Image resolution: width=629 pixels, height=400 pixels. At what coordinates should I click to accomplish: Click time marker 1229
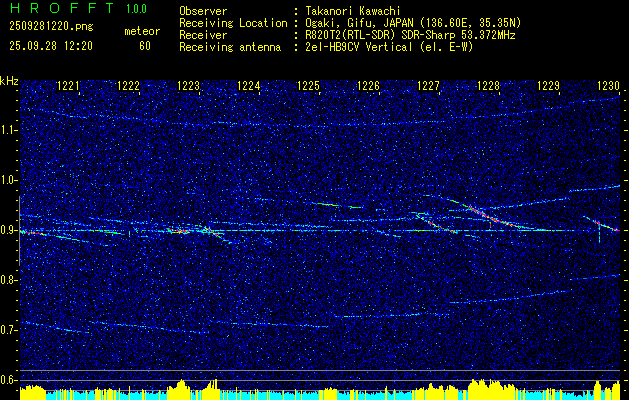(548, 85)
